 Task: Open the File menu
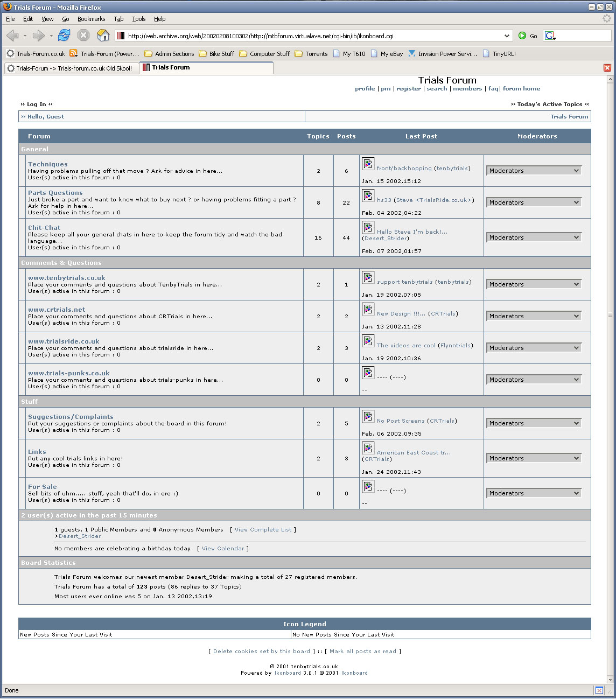10,19
